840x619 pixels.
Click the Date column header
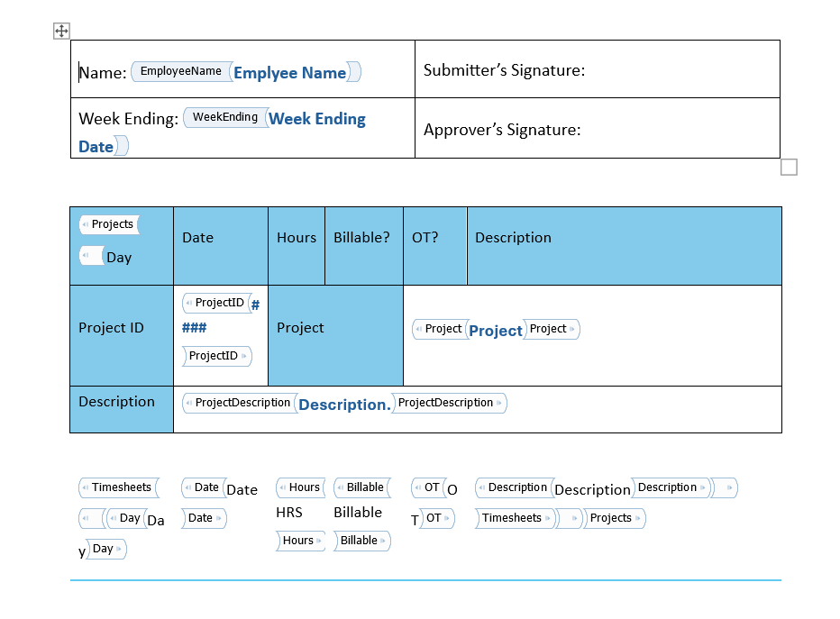(221, 246)
